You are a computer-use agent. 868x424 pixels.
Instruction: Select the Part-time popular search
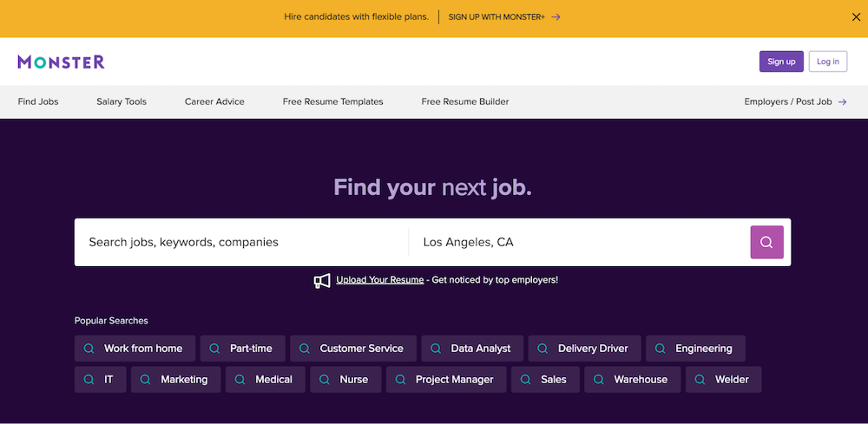(242, 349)
